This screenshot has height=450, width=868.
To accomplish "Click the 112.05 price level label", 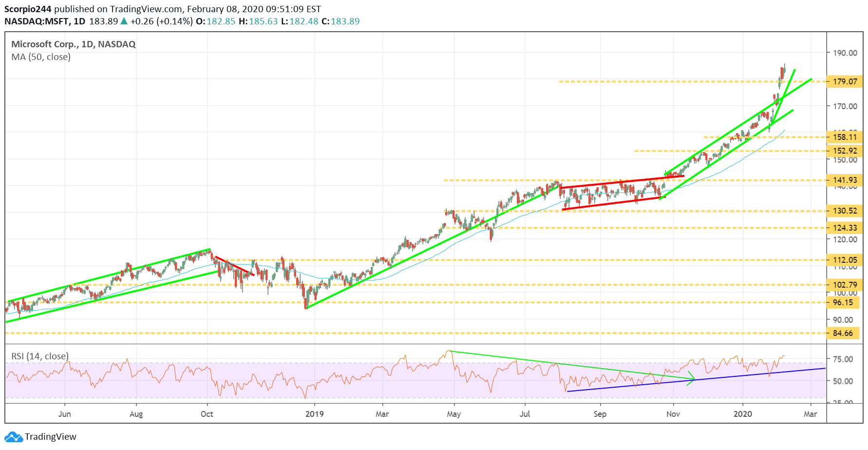I will coord(845,260).
